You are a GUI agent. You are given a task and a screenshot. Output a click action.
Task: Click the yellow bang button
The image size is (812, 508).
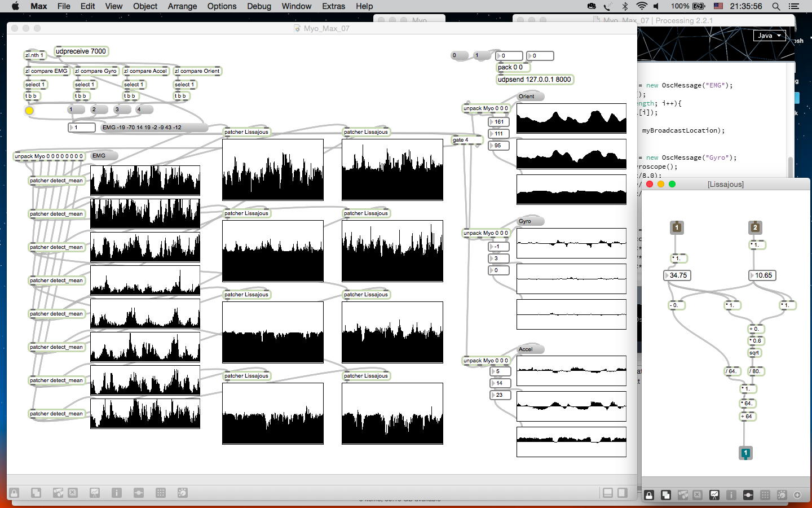(x=29, y=111)
